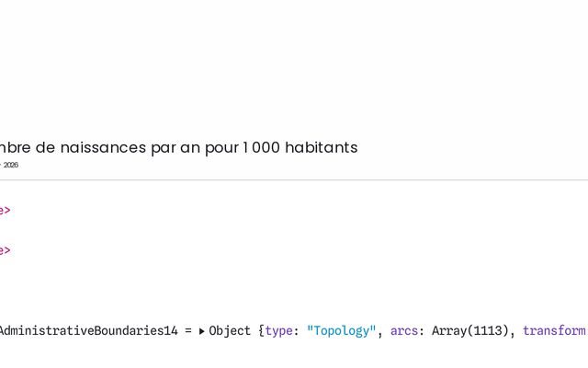Click the equals sign before Object

point(188,331)
